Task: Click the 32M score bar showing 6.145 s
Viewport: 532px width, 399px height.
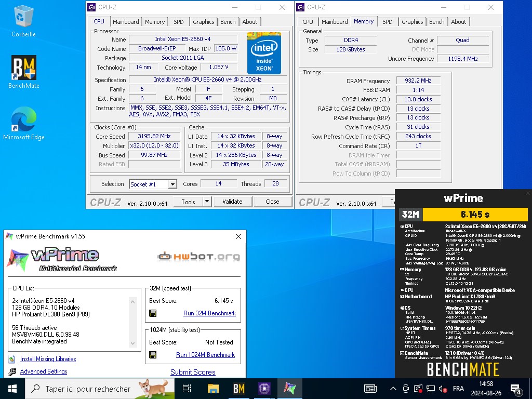Action: [x=475, y=215]
